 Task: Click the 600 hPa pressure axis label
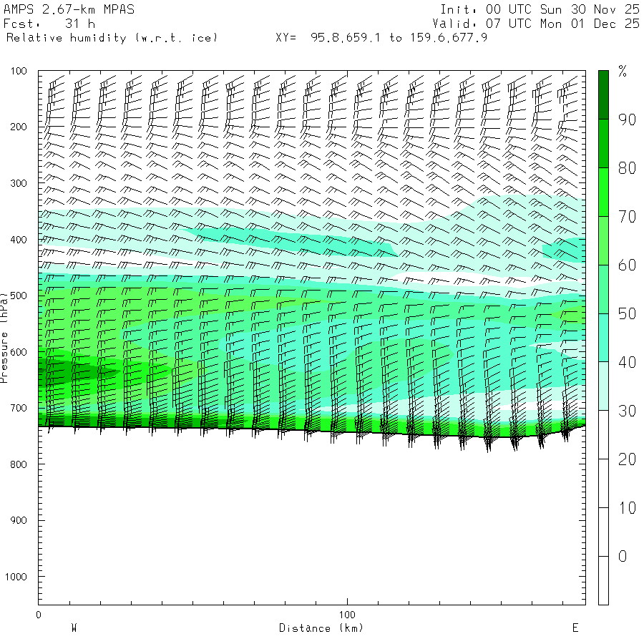coord(19,352)
